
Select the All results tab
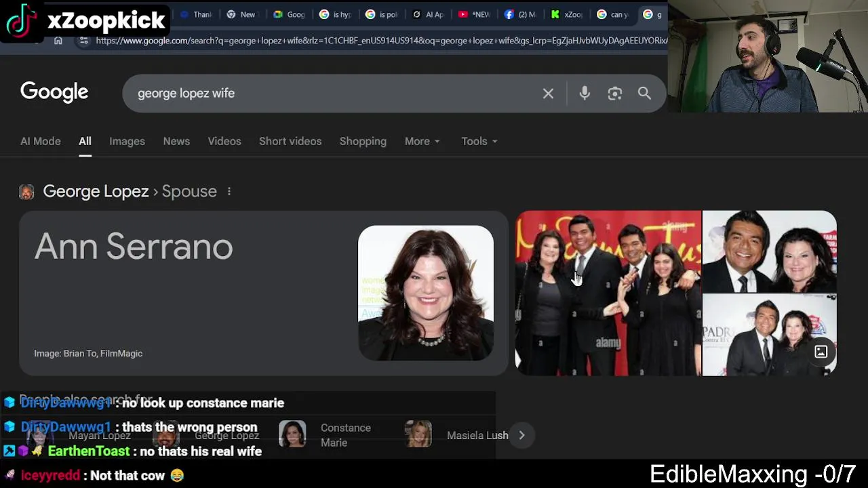[85, 141]
